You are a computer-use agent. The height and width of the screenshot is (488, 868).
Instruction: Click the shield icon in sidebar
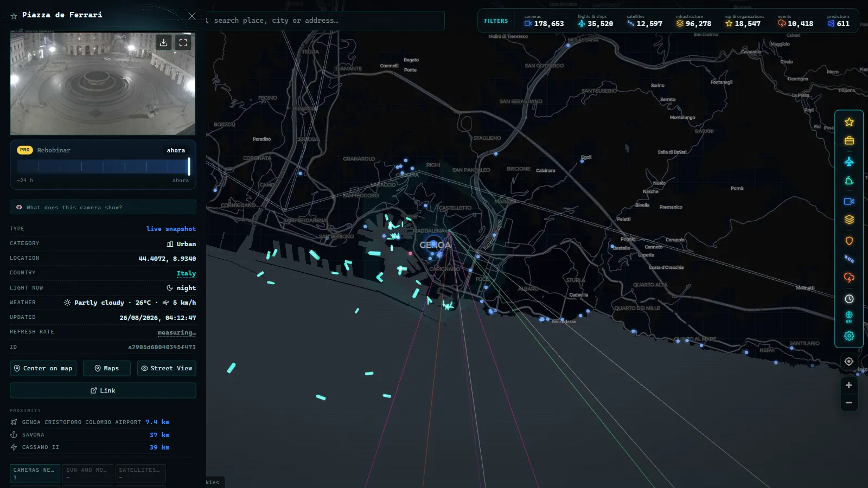point(849,241)
